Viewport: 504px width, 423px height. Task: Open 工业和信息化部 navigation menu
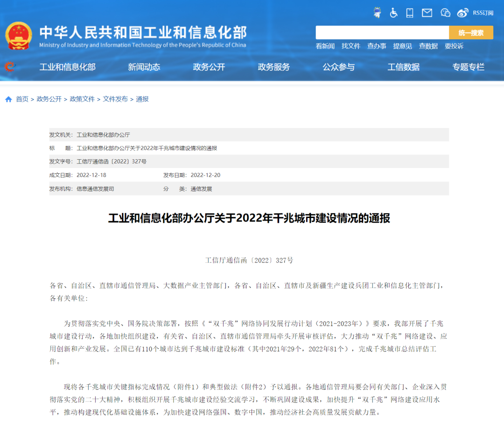[x=68, y=67]
